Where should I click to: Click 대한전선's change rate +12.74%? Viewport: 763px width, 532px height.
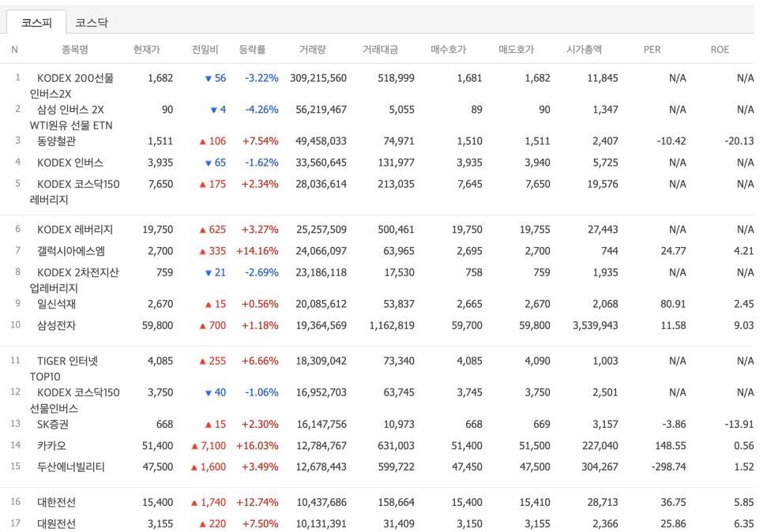click(x=257, y=502)
